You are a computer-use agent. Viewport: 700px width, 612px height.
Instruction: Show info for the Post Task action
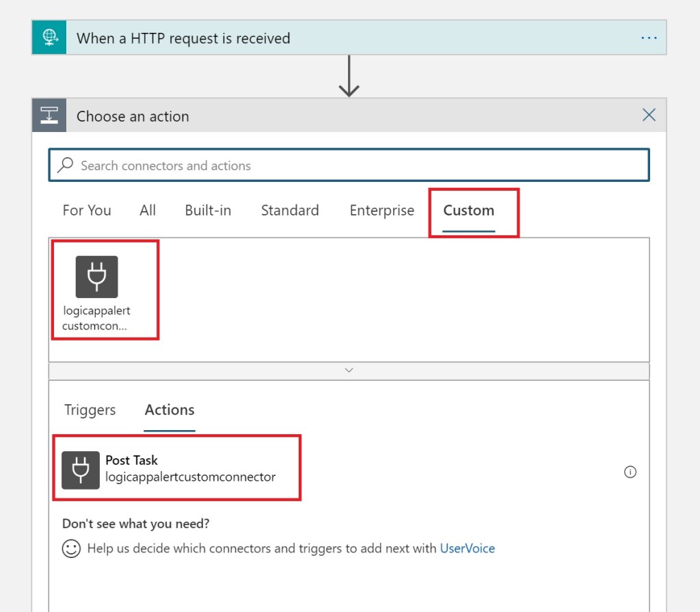[630, 472]
